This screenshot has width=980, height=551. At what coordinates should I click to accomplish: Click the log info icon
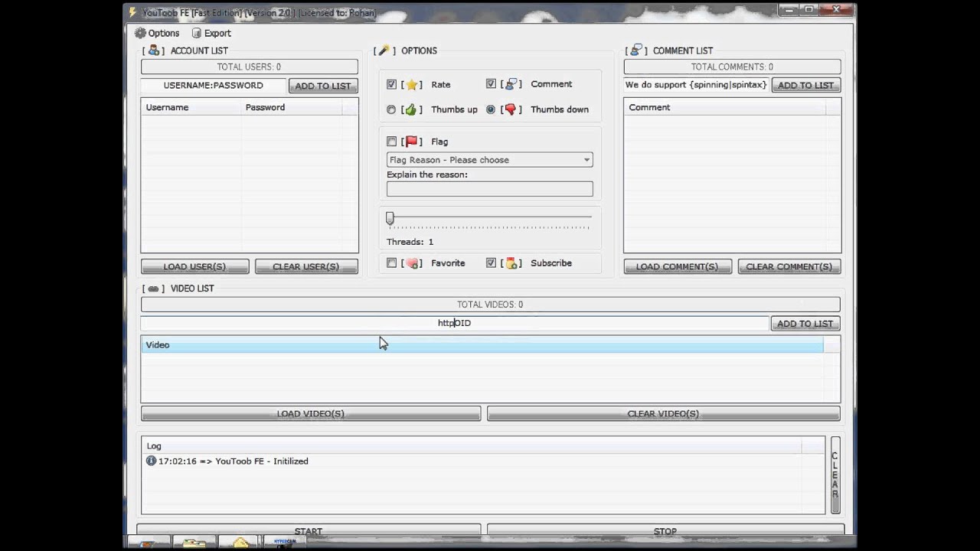[151, 461]
